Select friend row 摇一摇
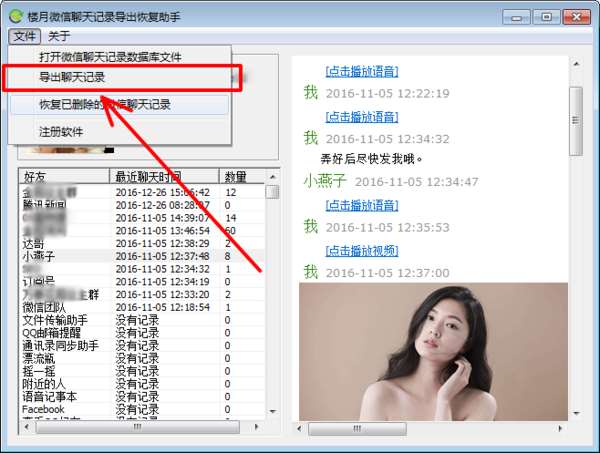The width and height of the screenshot is (600, 453). [x=142, y=371]
